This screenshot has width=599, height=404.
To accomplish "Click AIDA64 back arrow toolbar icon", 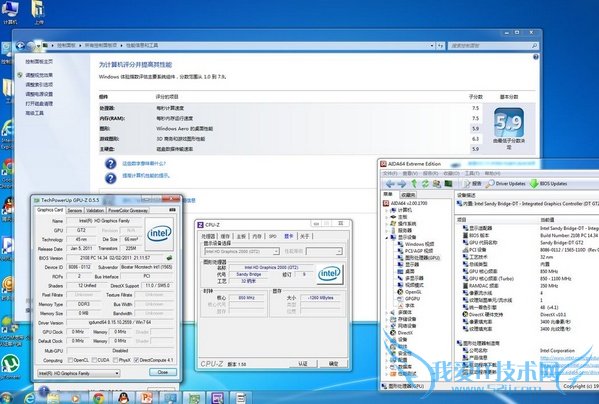I will pyautogui.click(x=390, y=184).
